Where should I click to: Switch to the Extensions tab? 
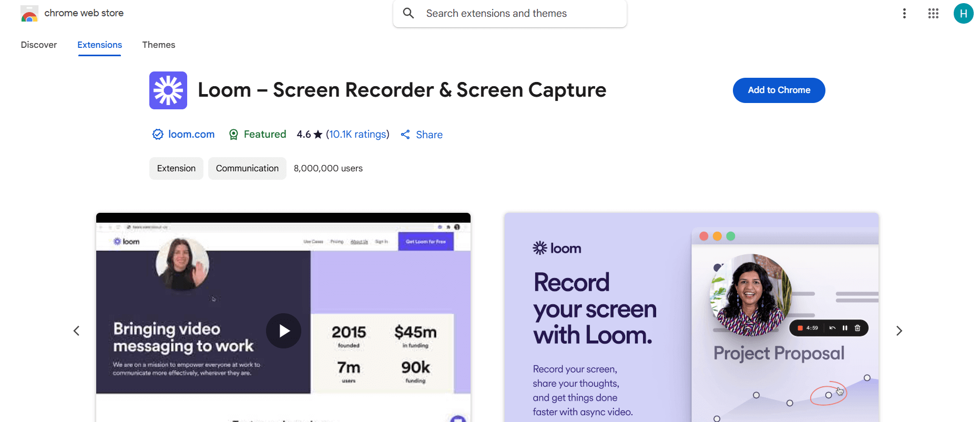(100, 45)
